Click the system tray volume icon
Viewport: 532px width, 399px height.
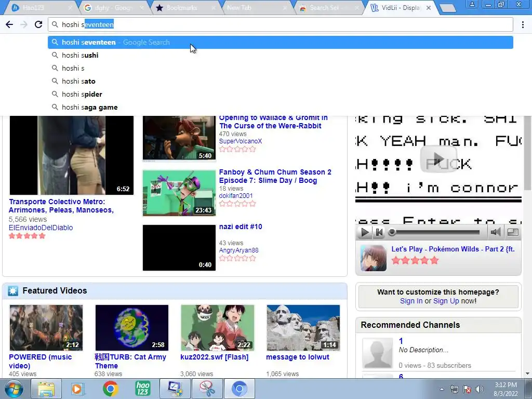(479, 389)
